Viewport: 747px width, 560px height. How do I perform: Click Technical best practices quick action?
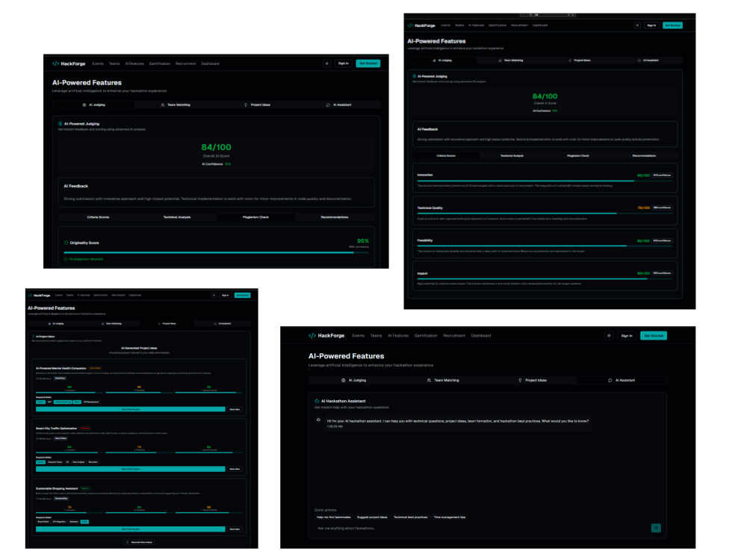coord(410,517)
